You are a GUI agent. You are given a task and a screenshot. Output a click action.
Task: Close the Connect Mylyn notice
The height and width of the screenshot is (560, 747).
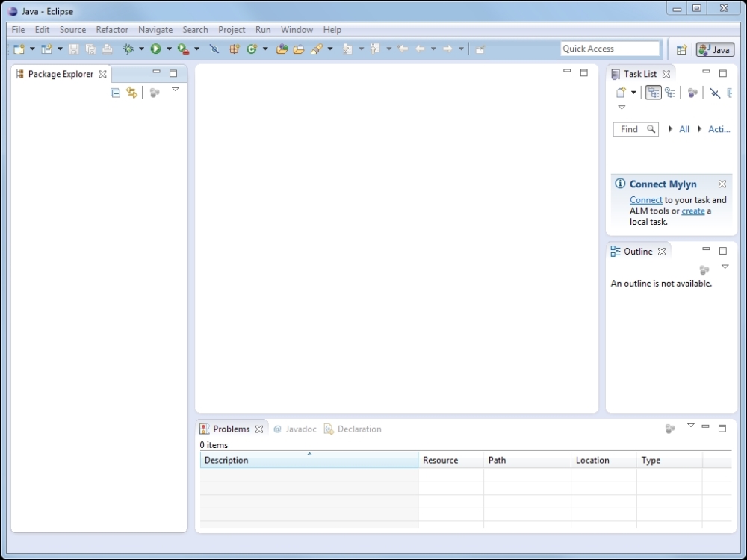click(722, 184)
